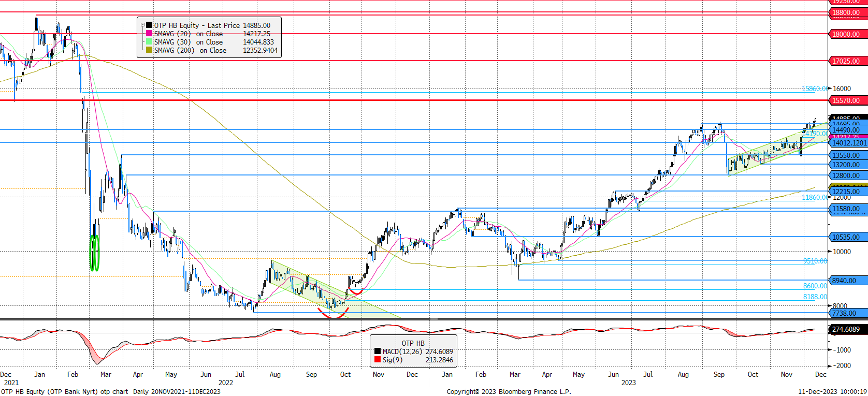
Task: Click the 14012.1201 blue price label
Action: click(x=849, y=143)
